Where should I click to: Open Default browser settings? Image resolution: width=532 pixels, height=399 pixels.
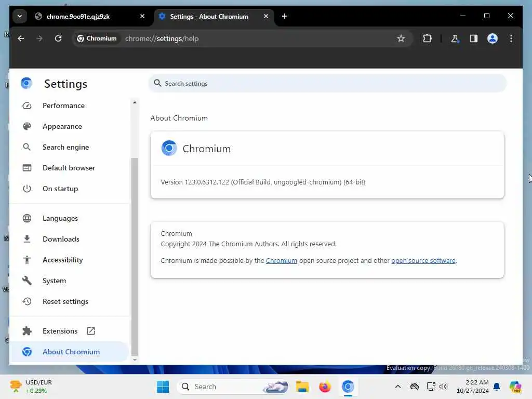[70, 168]
